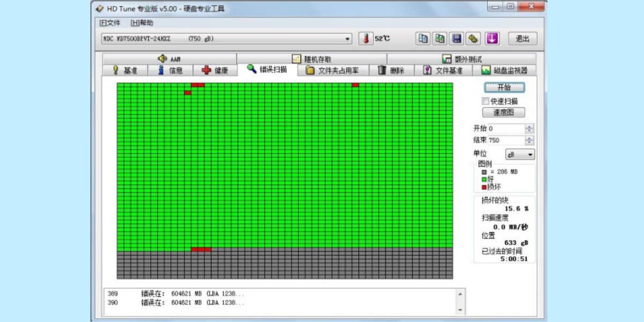
Task: Click the red 损坏 legend swatch
Action: [x=484, y=187]
